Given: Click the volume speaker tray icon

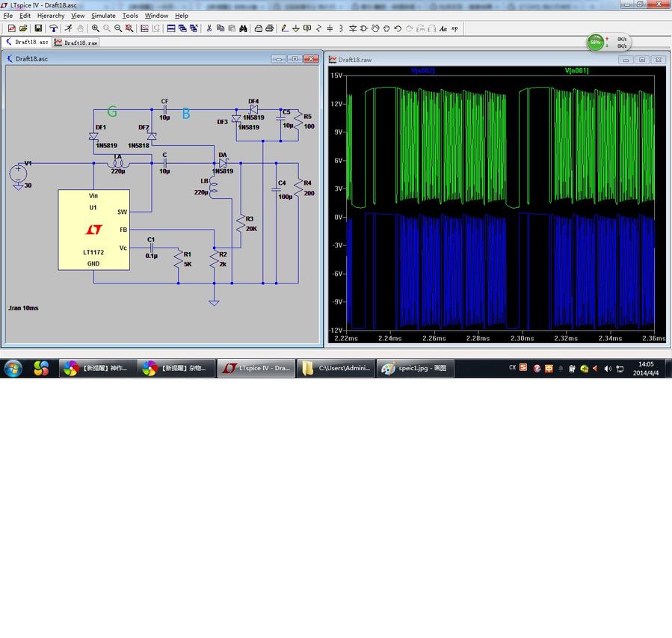Looking at the screenshot, I should (x=607, y=368).
